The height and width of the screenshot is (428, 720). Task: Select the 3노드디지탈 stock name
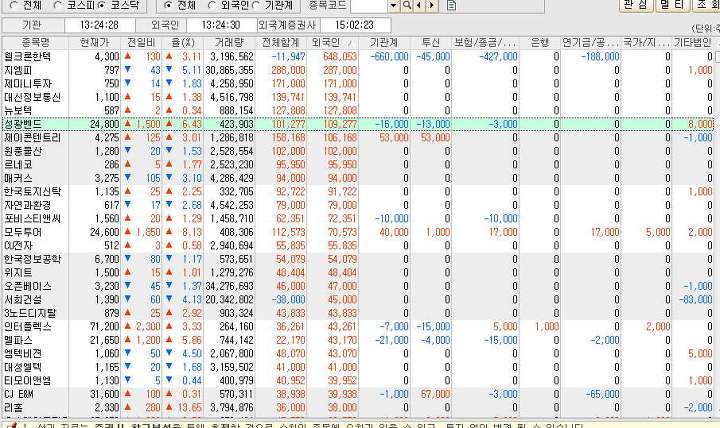30,313
